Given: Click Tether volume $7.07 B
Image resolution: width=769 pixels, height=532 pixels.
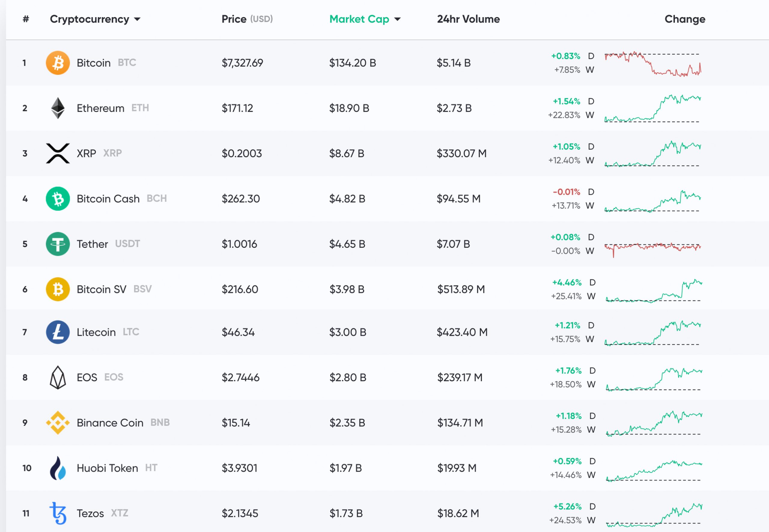Looking at the screenshot, I should click(x=453, y=244).
